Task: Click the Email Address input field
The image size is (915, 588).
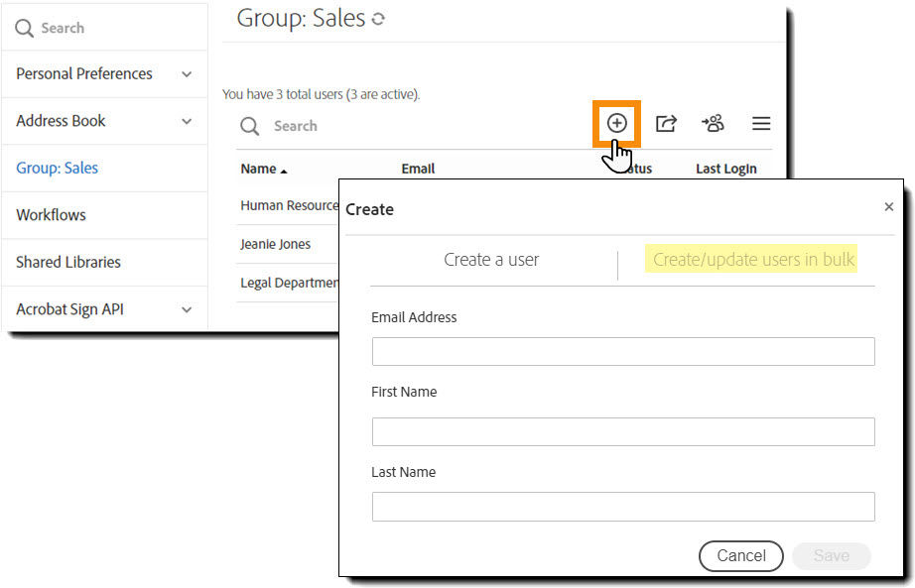Action: (x=623, y=351)
